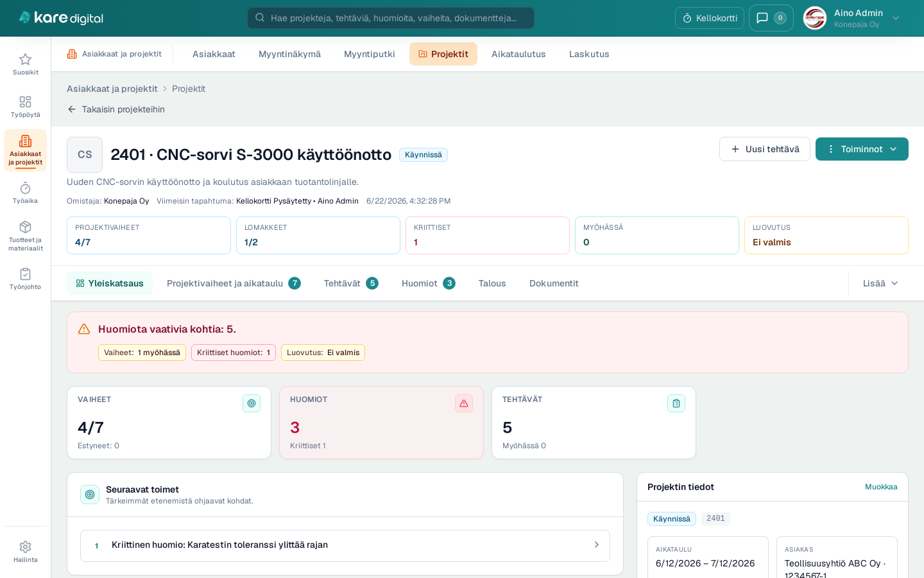Switch to the Talous tab
This screenshot has width=924, height=578.
point(492,283)
